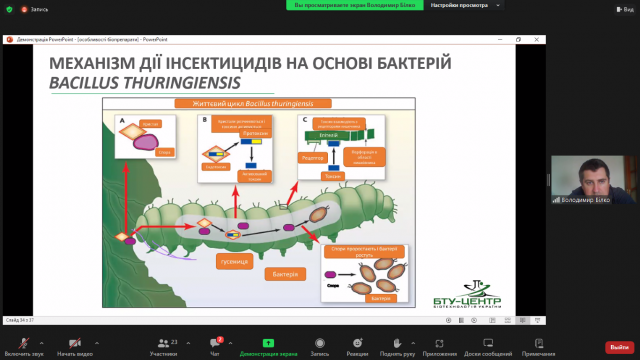
Task: Start Slide Show icon in status bar
Action: [x=538, y=320]
